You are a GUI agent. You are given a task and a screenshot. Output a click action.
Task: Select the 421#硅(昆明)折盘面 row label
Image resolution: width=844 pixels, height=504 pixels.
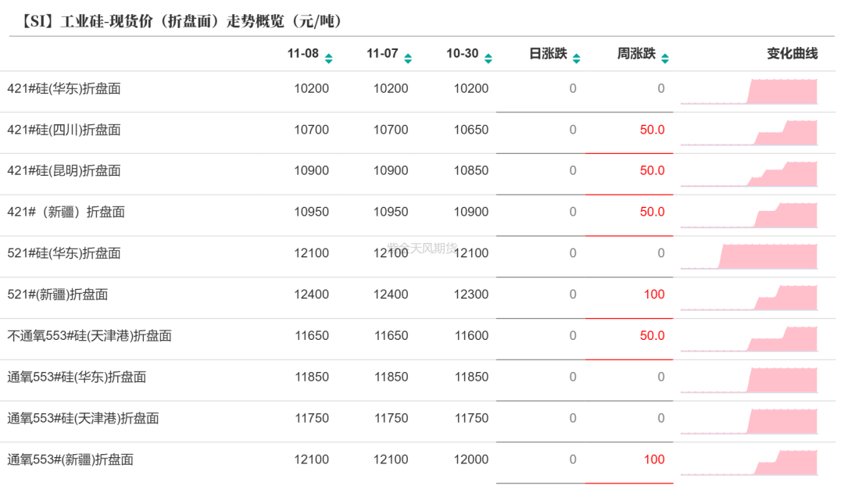coord(64,170)
